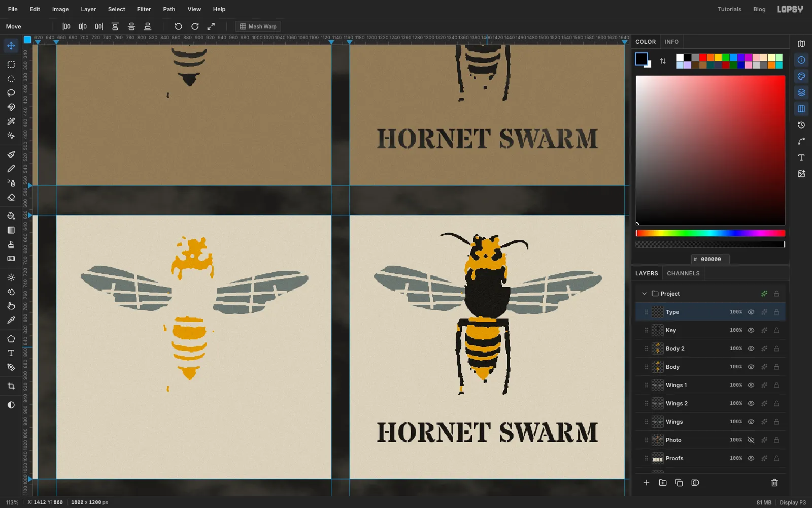This screenshot has width=812, height=508.
Task: Open the File menu
Action: coord(13,9)
